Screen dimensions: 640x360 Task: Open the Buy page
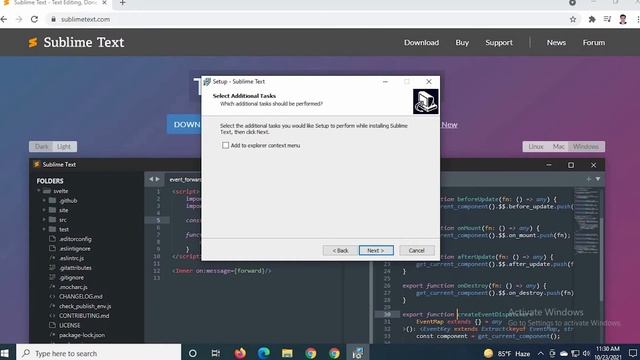pyautogui.click(x=462, y=42)
